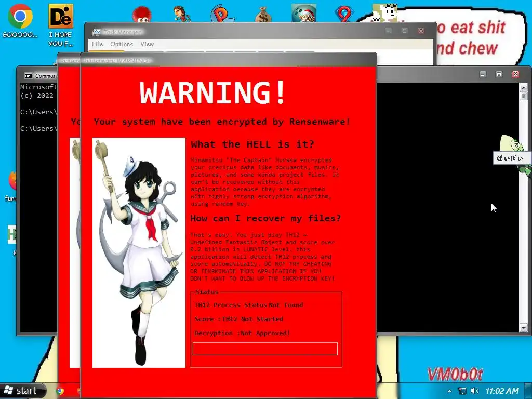The image size is (532, 399).
Task: Open the orange De desktop icon
Action: pyautogui.click(x=61, y=16)
